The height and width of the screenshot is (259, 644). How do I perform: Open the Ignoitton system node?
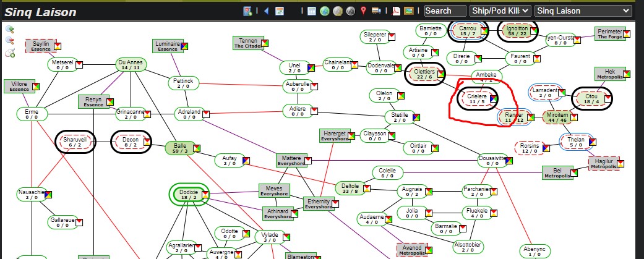coord(517,31)
